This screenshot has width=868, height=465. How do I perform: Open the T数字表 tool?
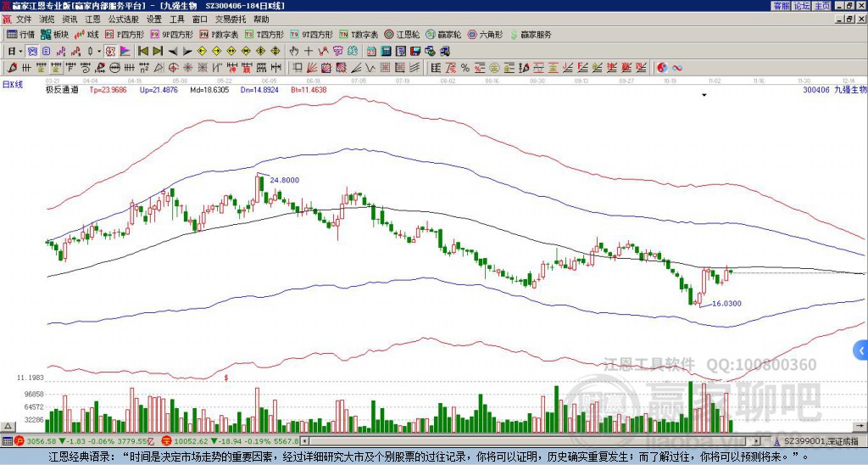[359, 34]
